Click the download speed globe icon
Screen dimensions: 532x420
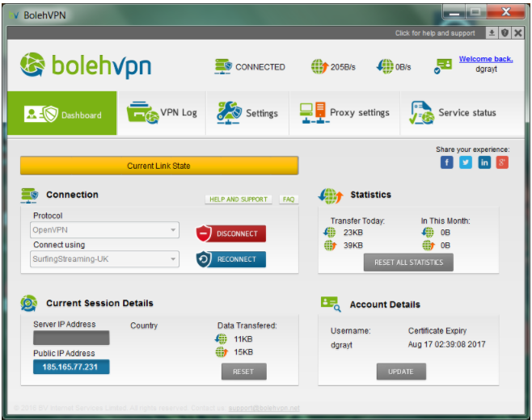385,66
